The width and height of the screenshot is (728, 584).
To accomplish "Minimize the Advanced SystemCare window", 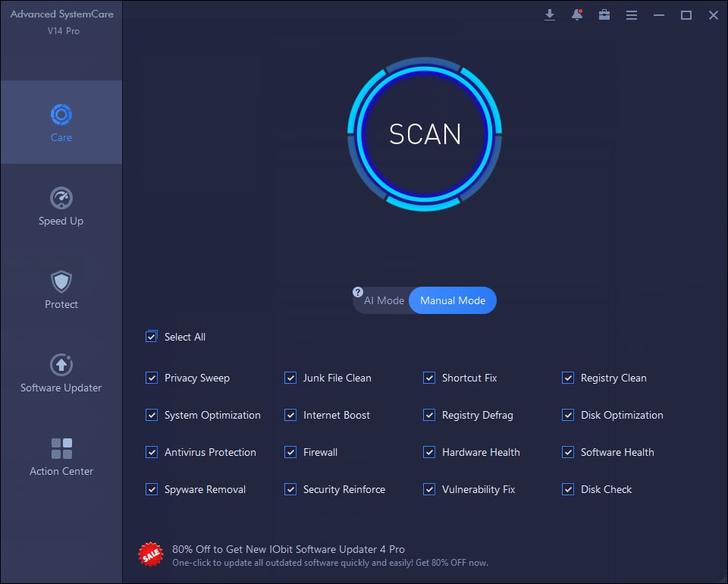I will coord(659,15).
